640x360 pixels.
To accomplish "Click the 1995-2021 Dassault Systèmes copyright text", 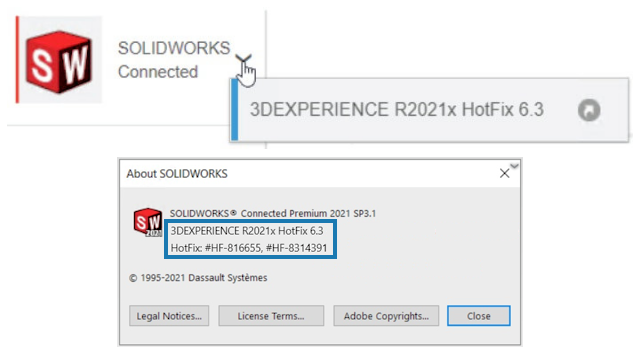I will click(x=198, y=278).
